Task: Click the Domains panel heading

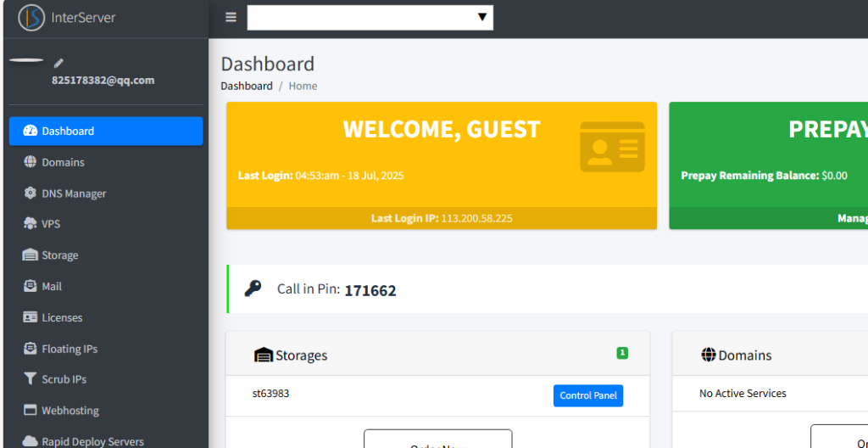Action: coord(745,356)
